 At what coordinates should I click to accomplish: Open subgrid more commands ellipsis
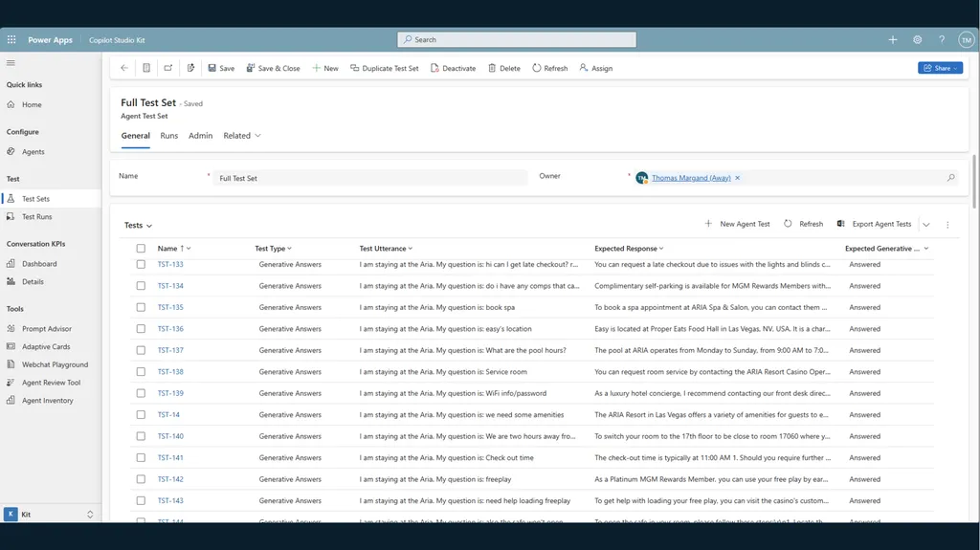tap(947, 225)
